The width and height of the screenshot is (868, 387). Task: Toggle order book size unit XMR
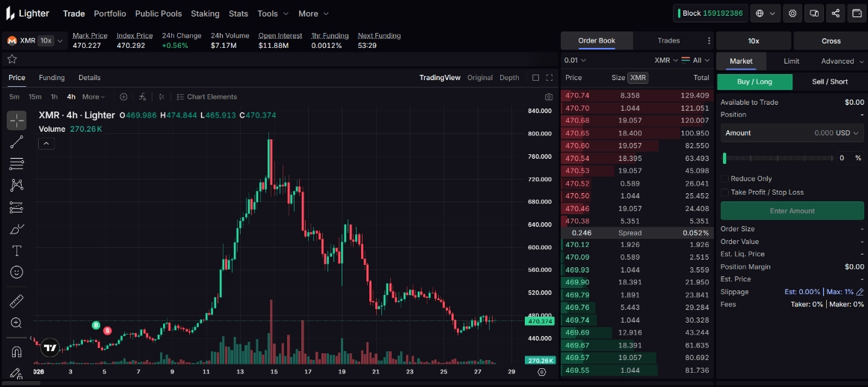[637, 78]
